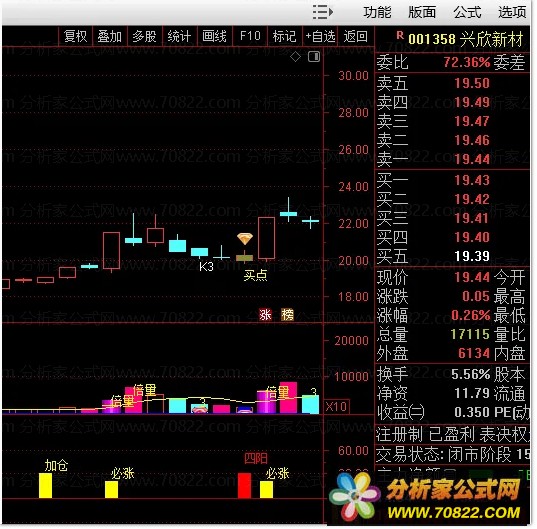Click 卖三 price 19.47
This screenshot has width=537, height=529.
[472, 121]
